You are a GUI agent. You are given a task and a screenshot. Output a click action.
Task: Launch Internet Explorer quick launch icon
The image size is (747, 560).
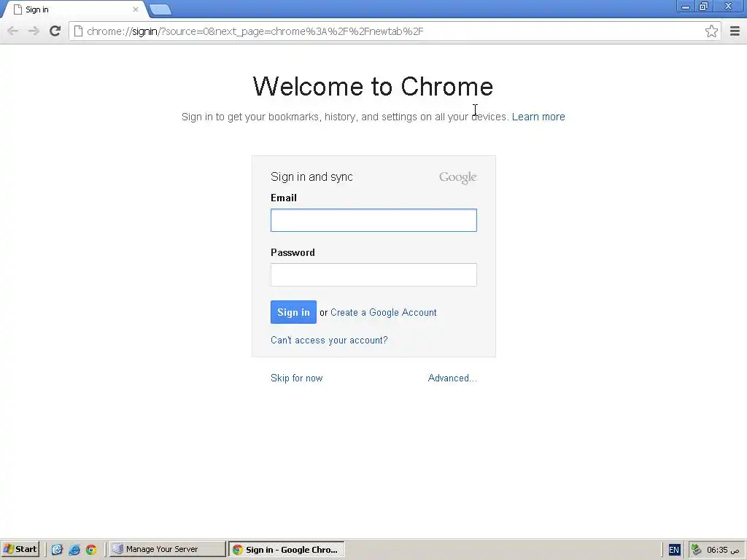[x=74, y=550]
